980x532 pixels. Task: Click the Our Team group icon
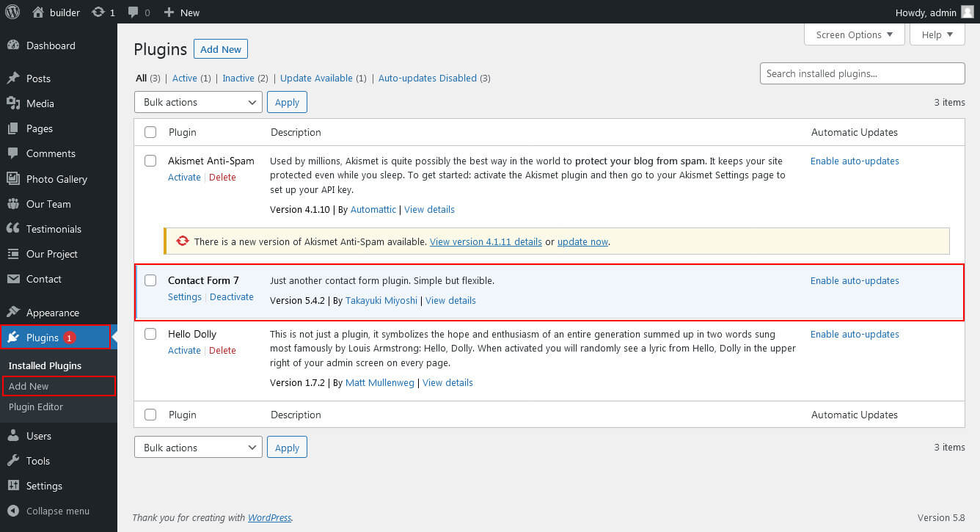click(x=12, y=204)
